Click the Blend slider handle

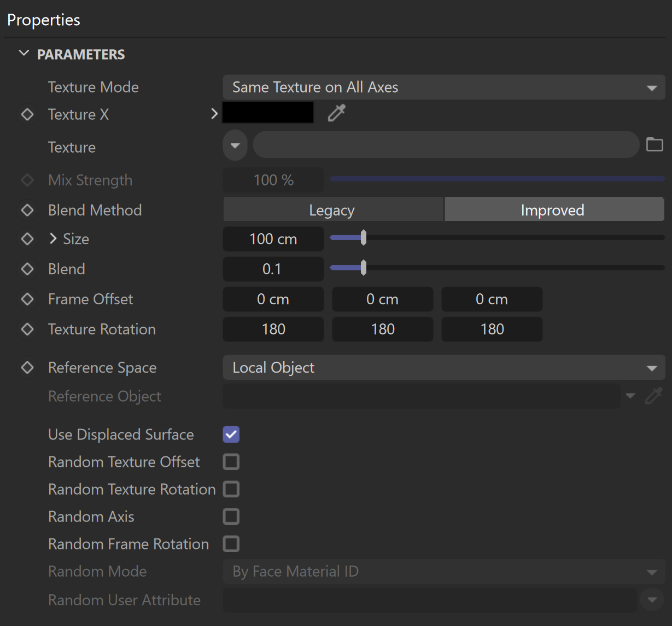[364, 268]
